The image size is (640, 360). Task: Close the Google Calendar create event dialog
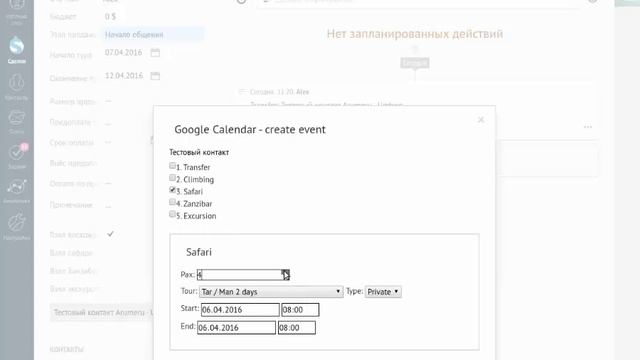(x=481, y=120)
